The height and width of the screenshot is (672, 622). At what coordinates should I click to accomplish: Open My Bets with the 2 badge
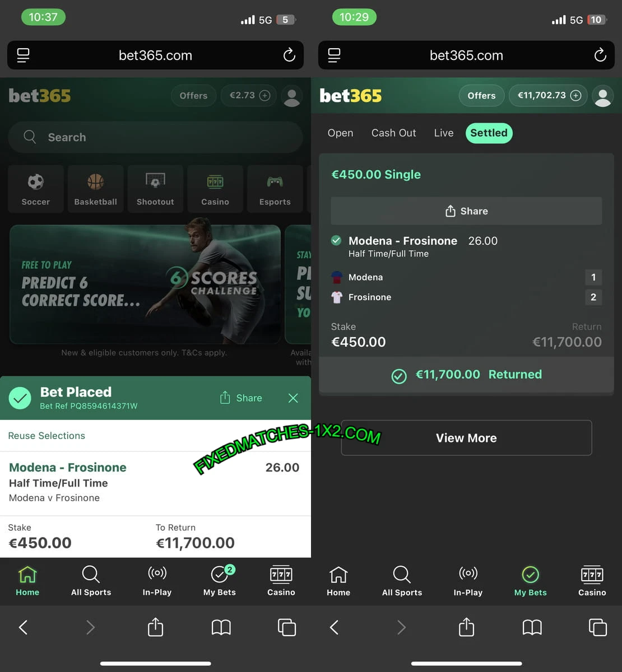220,581
